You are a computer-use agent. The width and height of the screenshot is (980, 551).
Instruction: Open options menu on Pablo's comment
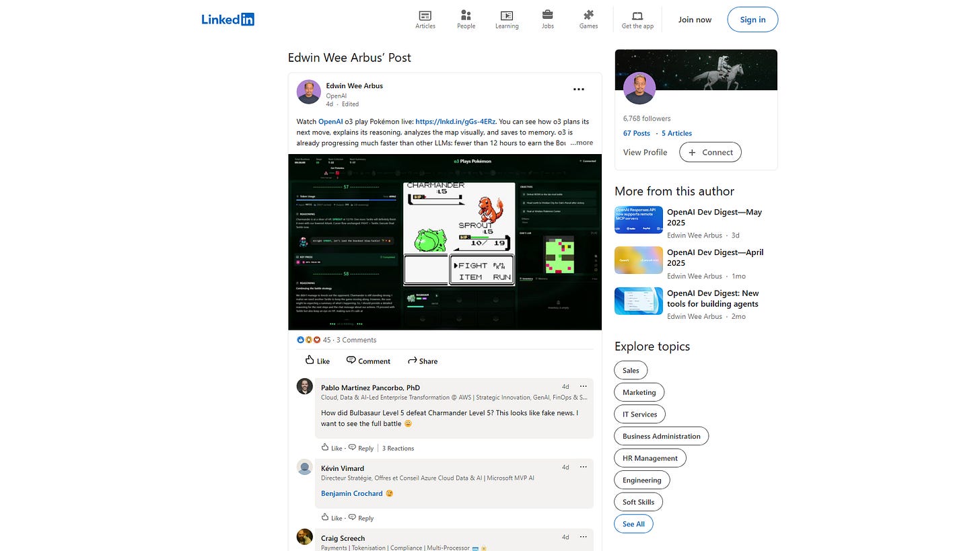(x=584, y=386)
